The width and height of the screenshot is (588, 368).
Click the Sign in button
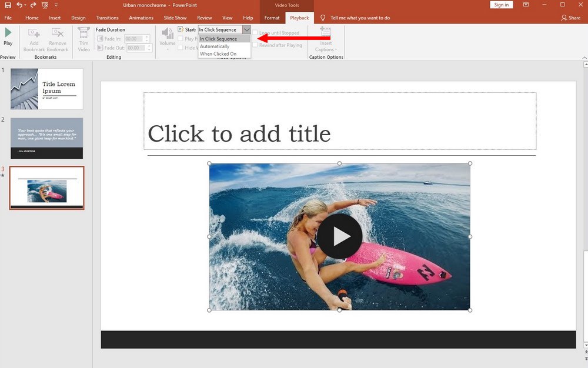tap(501, 4)
